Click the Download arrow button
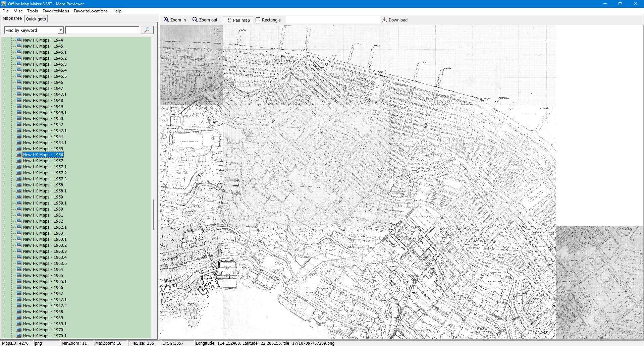 coord(395,20)
